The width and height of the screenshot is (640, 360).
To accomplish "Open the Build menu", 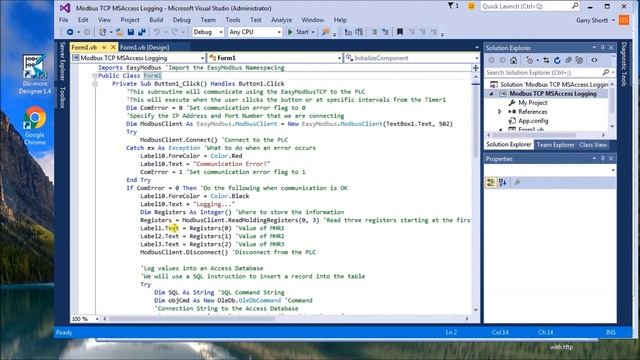I will coord(156,20).
